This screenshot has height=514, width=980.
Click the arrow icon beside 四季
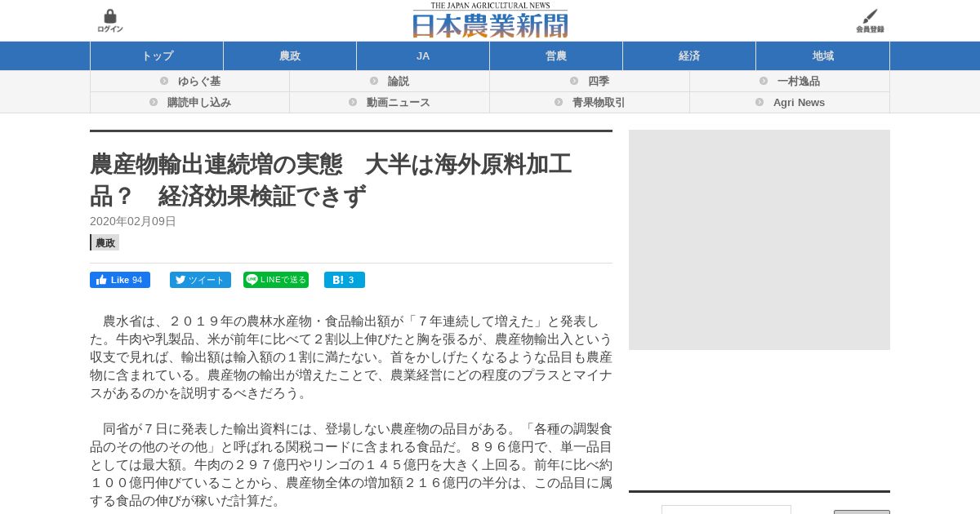(574, 81)
